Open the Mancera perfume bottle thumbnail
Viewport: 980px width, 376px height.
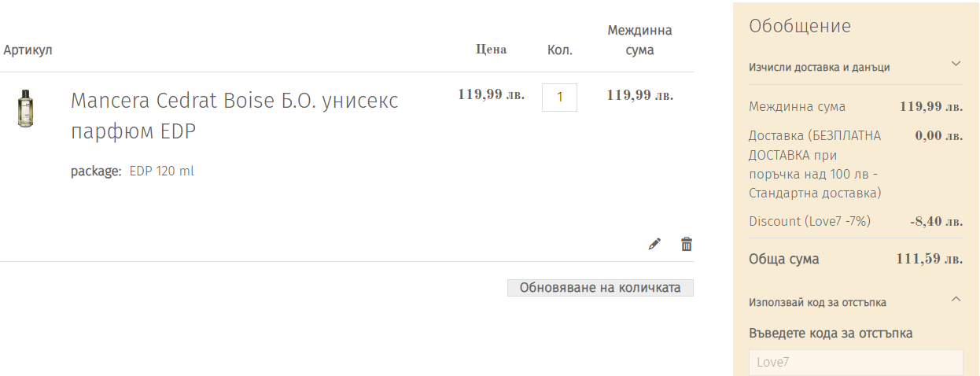(26, 108)
